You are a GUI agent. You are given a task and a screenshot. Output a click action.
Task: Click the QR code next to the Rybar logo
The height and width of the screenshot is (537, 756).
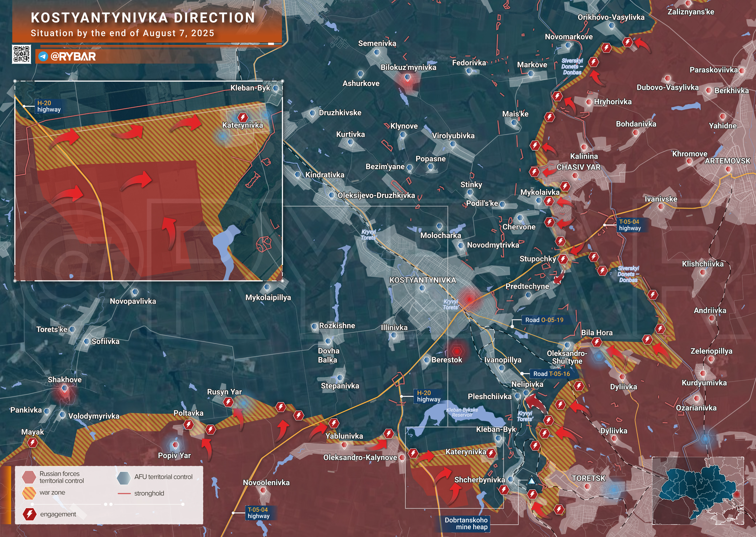tap(22, 54)
